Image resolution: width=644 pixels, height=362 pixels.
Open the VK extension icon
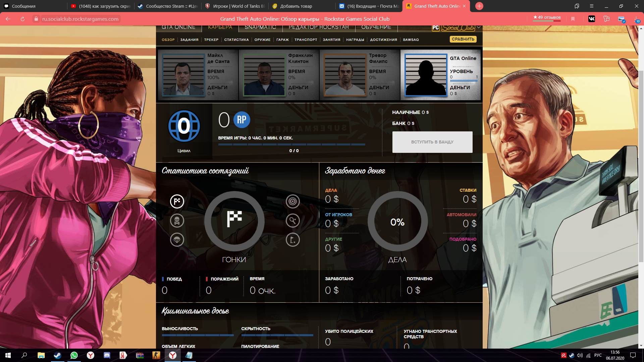coord(592,19)
